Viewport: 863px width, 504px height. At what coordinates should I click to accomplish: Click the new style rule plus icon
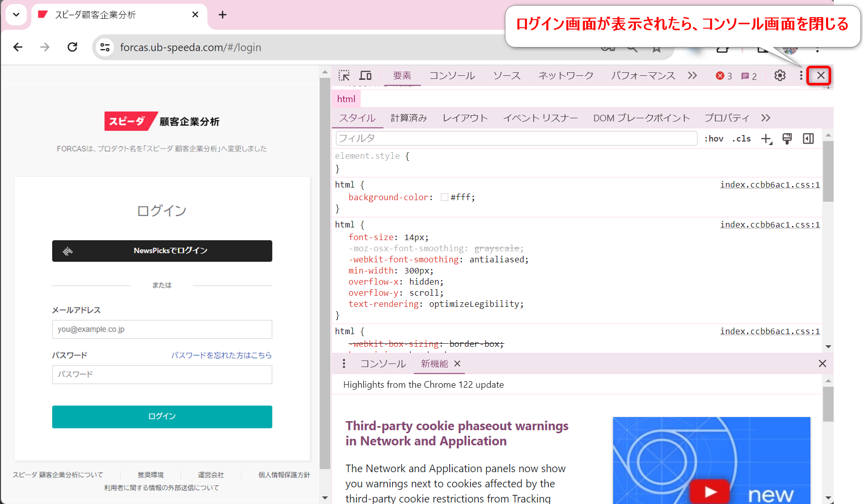point(766,139)
